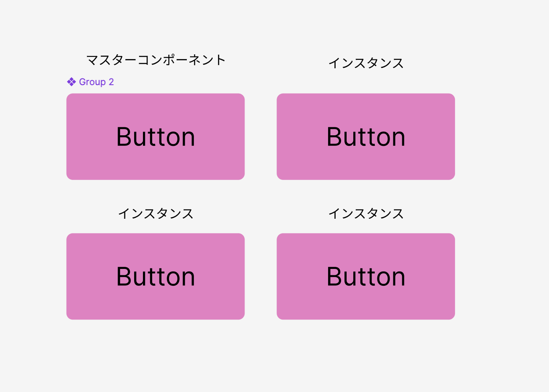The width and height of the screenshot is (549, 392).
Task: Click the インスタンス label above the bottom-right button
Action: click(366, 214)
